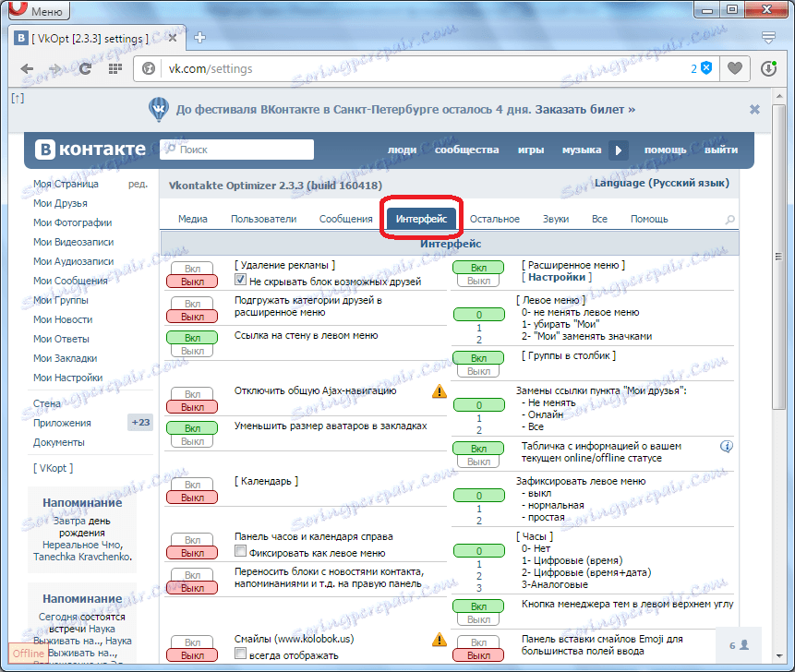The image size is (795, 672).
Task: Bookmark page with the heart icon
Action: [x=735, y=68]
